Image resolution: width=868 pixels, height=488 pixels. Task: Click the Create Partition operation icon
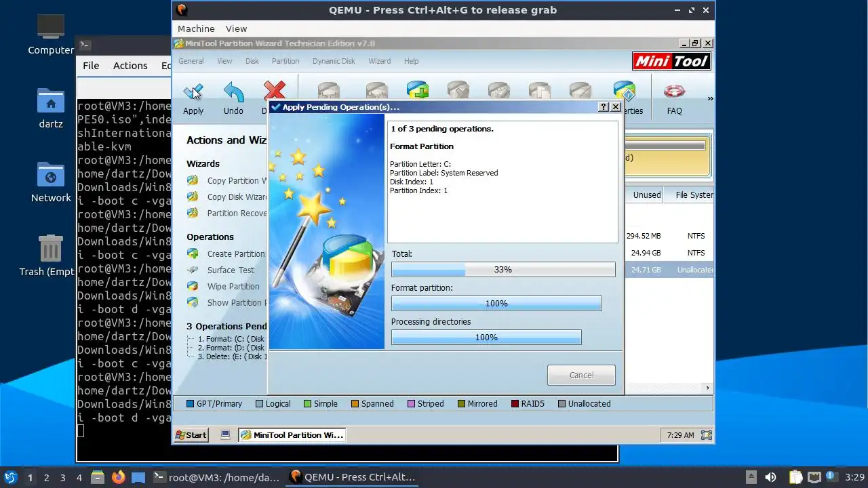[x=193, y=253]
